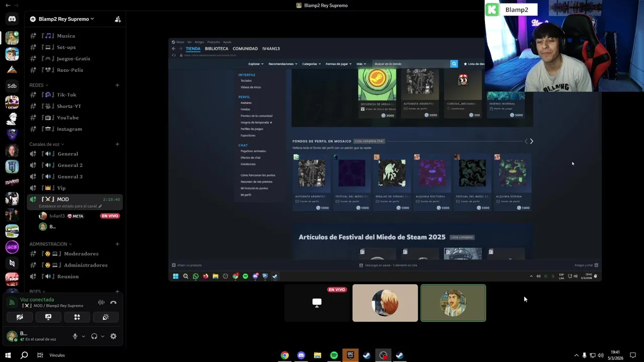Select the green-highlighted participant tile
The image size is (644, 362).
click(x=453, y=303)
